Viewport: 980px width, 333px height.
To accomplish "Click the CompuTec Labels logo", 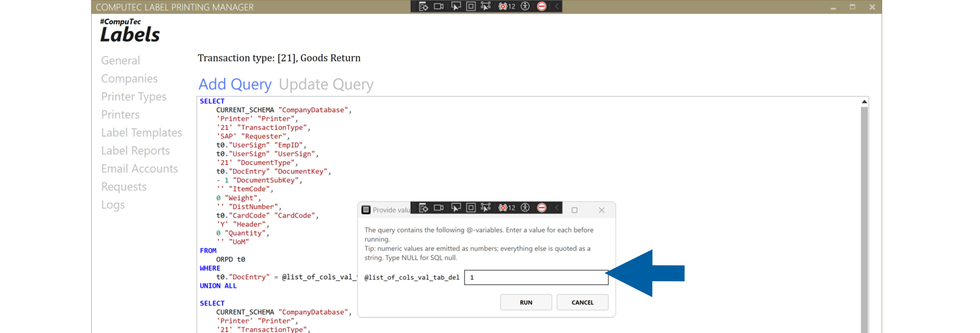I will (x=130, y=30).
